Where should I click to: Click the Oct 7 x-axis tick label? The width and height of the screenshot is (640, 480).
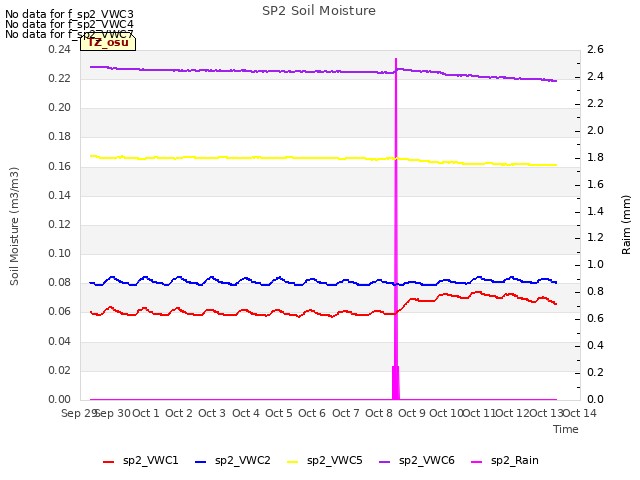346,413
